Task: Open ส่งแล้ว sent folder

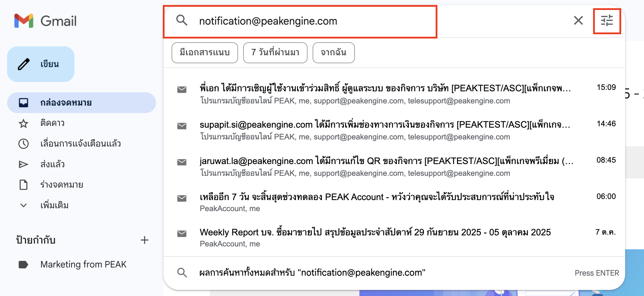Action: pos(82,164)
